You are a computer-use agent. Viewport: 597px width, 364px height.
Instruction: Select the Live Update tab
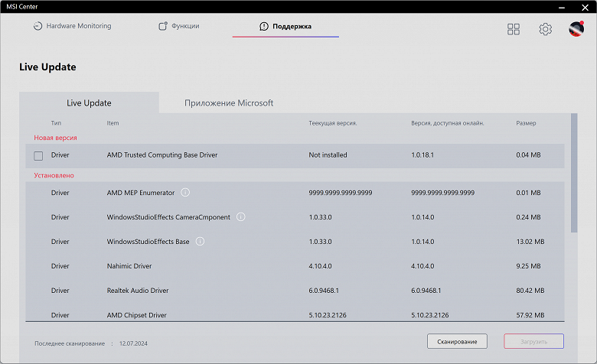pos(89,103)
